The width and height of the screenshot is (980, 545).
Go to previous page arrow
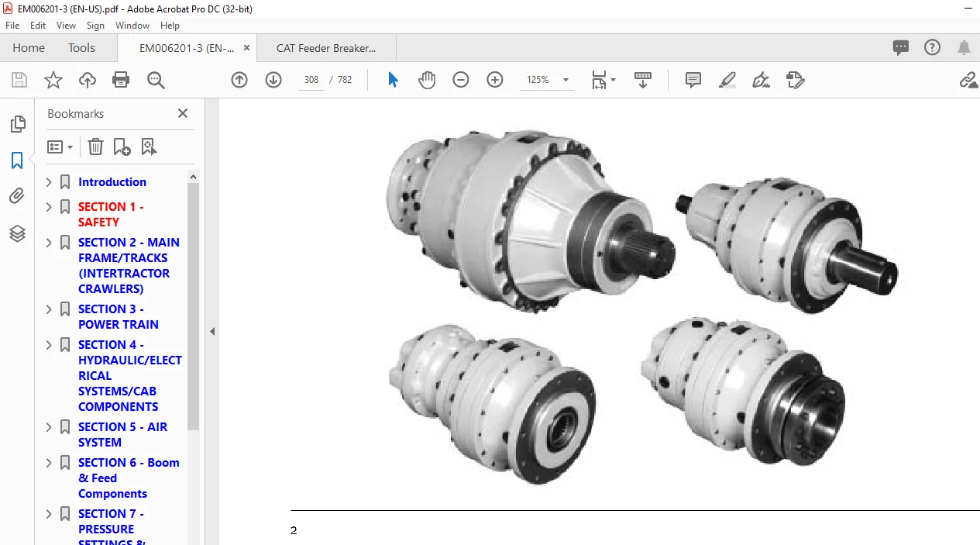pos(239,80)
